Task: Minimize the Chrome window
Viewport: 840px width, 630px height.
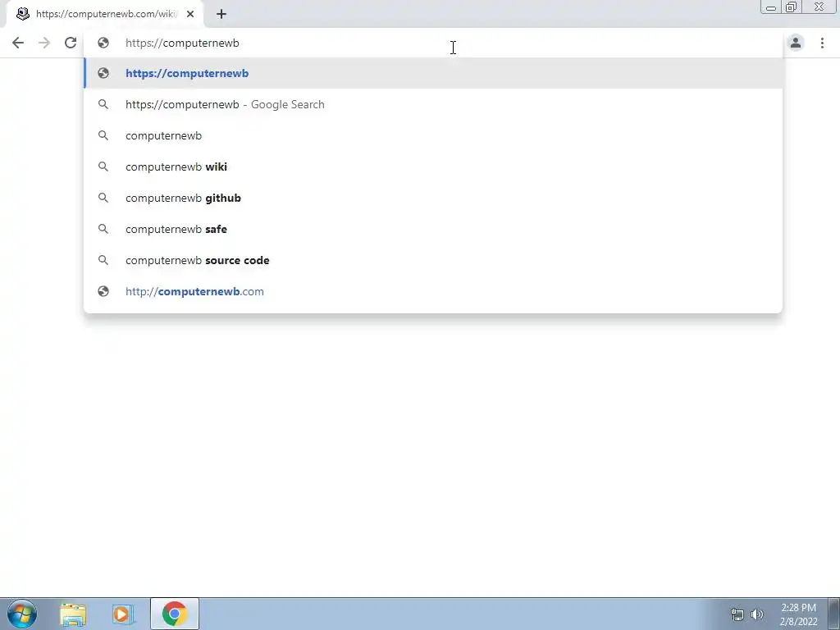Action: pos(771,7)
